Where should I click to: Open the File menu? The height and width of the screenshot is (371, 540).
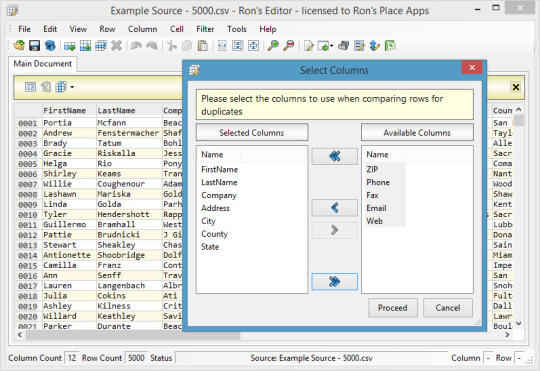(24, 29)
